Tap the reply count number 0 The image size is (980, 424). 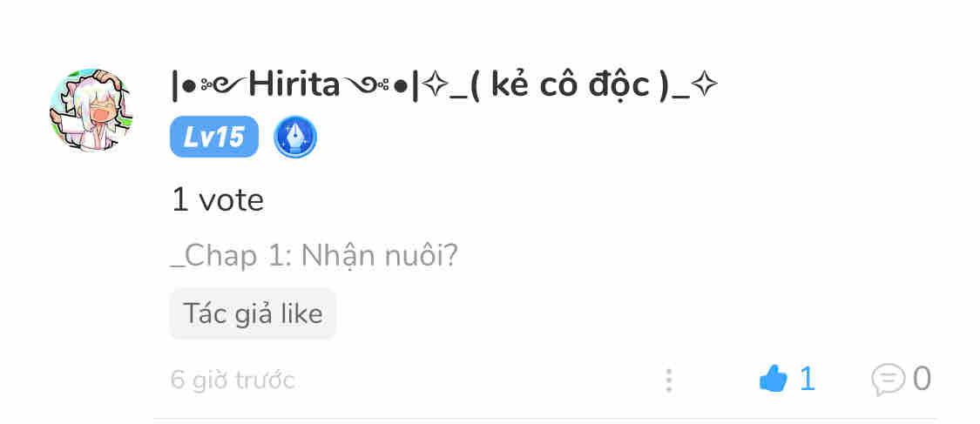[x=922, y=379]
